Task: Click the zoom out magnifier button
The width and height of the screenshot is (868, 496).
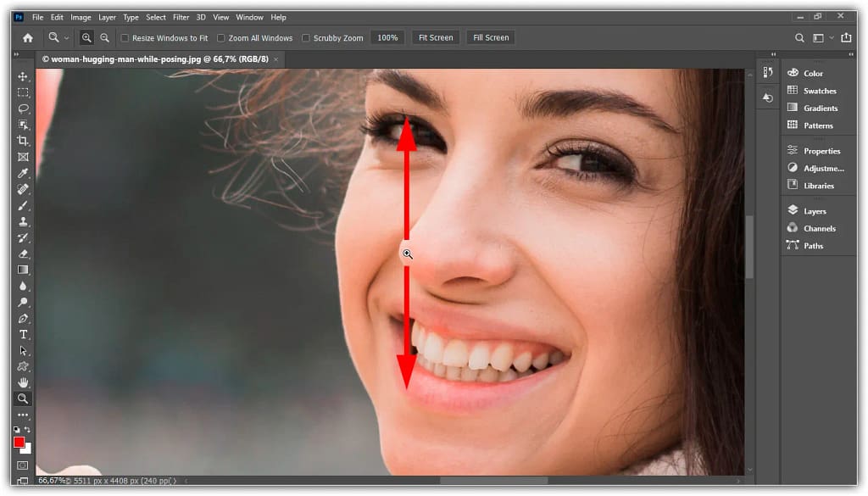Action: tap(104, 37)
